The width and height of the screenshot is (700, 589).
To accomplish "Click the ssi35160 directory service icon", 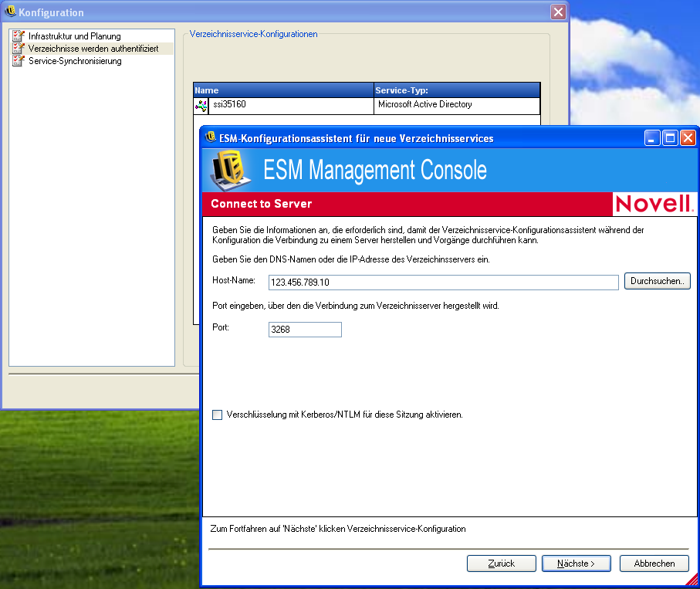I will pos(201,106).
